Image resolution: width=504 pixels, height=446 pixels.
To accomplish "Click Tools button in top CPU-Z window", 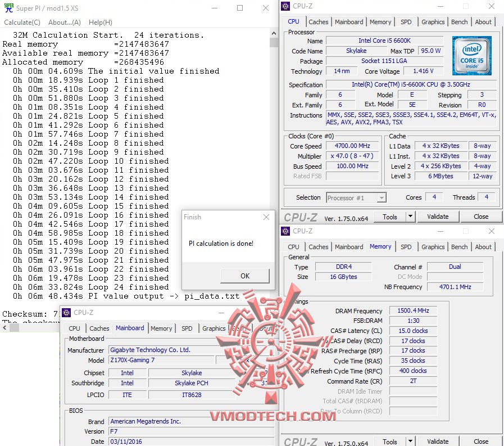I will tap(389, 217).
